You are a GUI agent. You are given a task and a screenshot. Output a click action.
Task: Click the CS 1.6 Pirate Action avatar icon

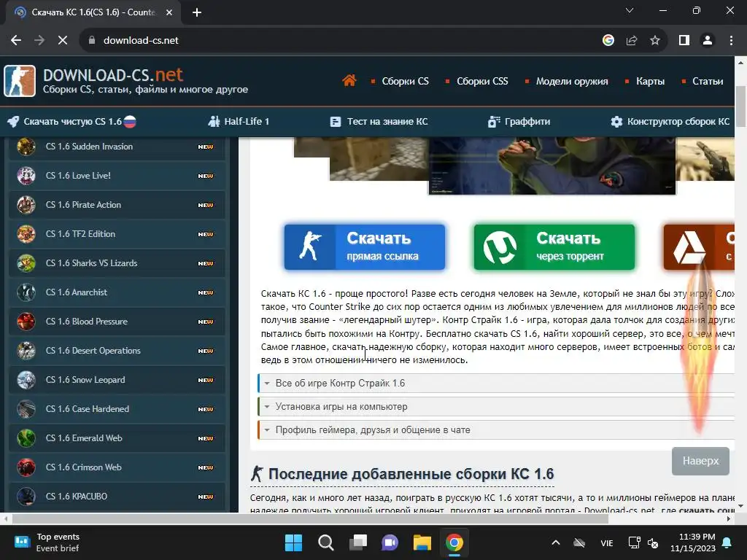pos(26,205)
